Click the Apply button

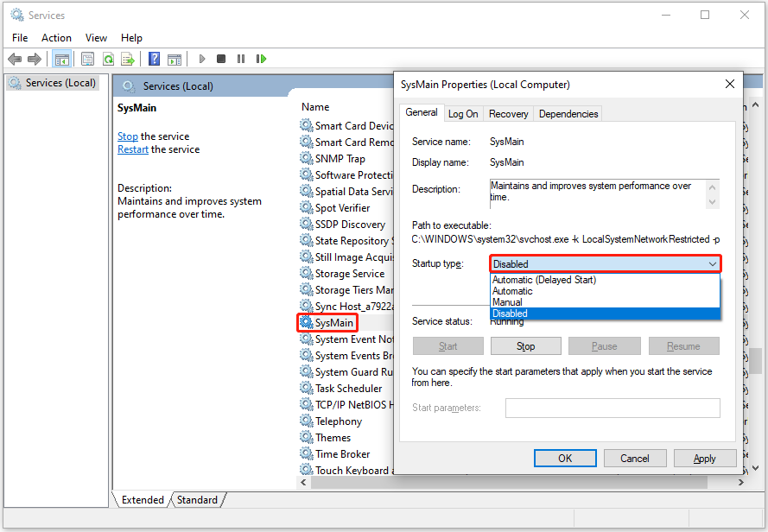(x=704, y=459)
